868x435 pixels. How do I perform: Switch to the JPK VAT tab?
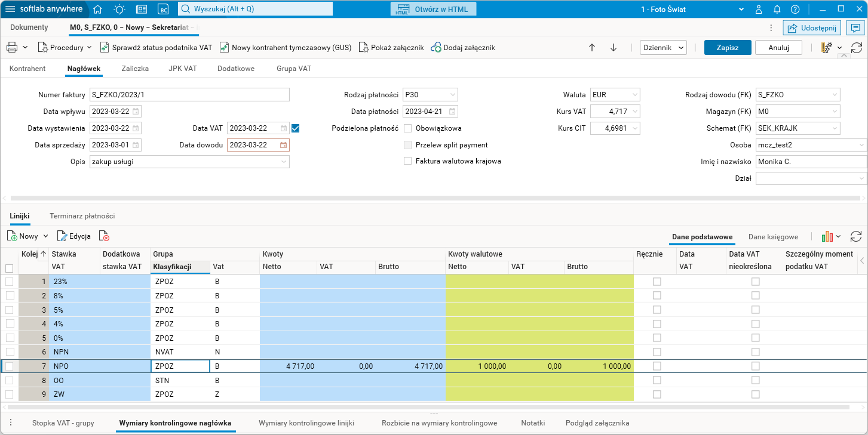coord(183,69)
